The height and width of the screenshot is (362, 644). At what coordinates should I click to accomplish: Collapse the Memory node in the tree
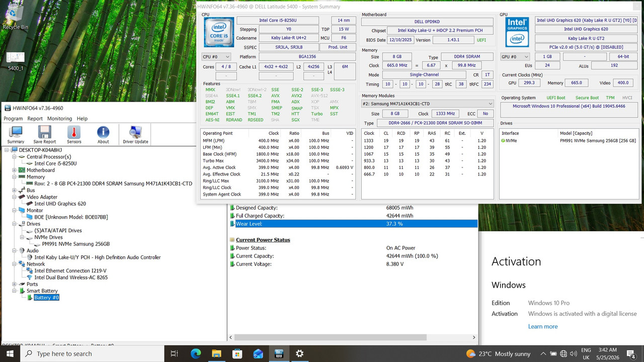coord(15,177)
